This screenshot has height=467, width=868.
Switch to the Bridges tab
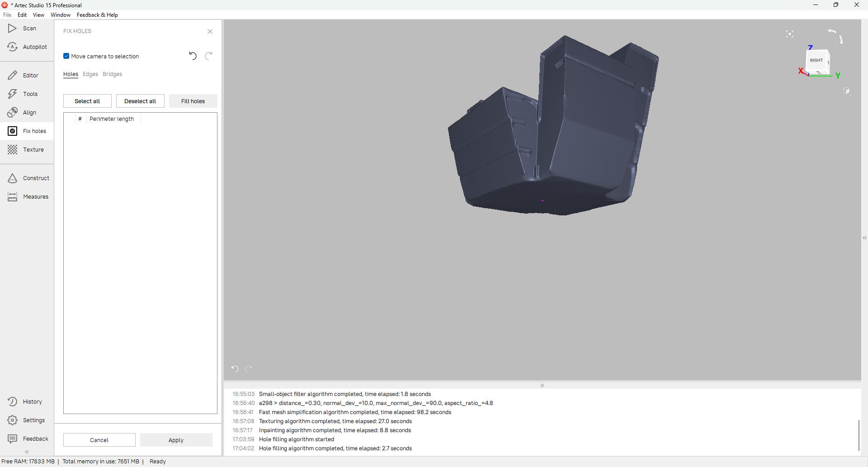pos(112,74)
